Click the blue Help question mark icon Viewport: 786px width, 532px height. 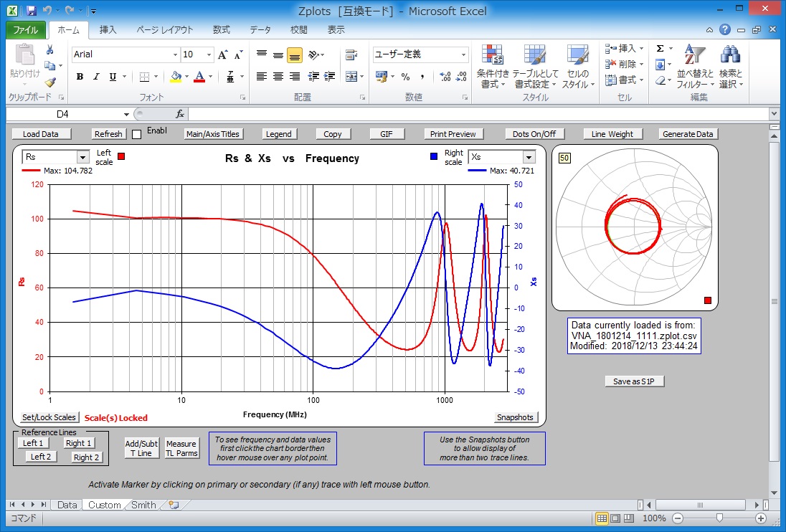pyautogui.click(x=724, y=29)
